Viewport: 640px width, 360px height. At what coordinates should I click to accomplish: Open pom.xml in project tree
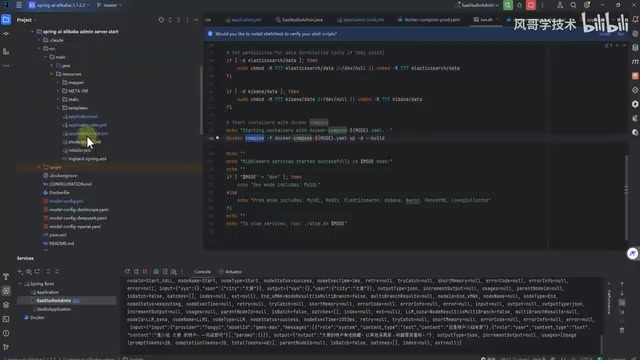pos(57,235)
